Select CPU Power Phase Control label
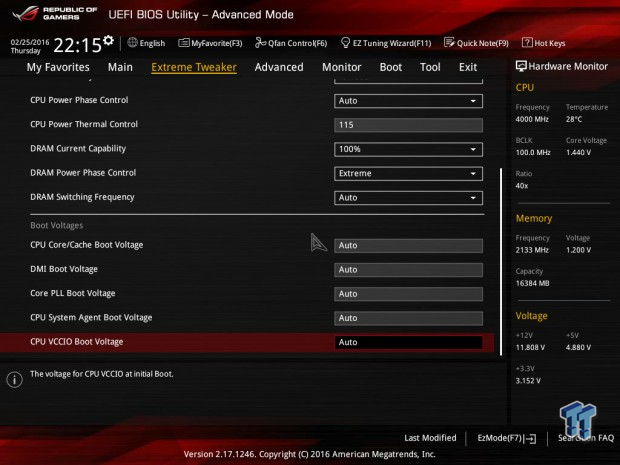 (79, 100)
